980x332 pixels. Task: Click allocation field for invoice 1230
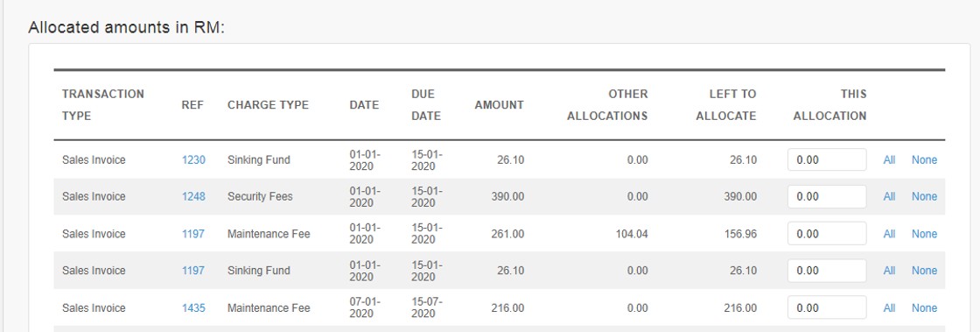pyautogui.click(x=827, y=160)
